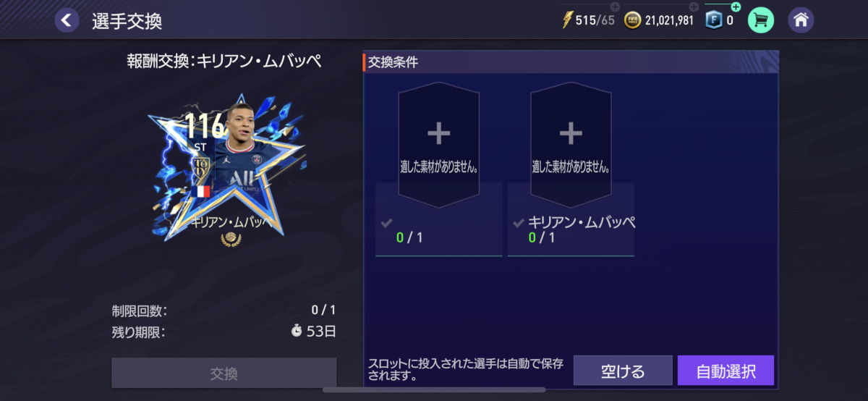Toggle checkmark beside キリアン・ムバッペ requirement
The image size is (868, 401).
518,224
